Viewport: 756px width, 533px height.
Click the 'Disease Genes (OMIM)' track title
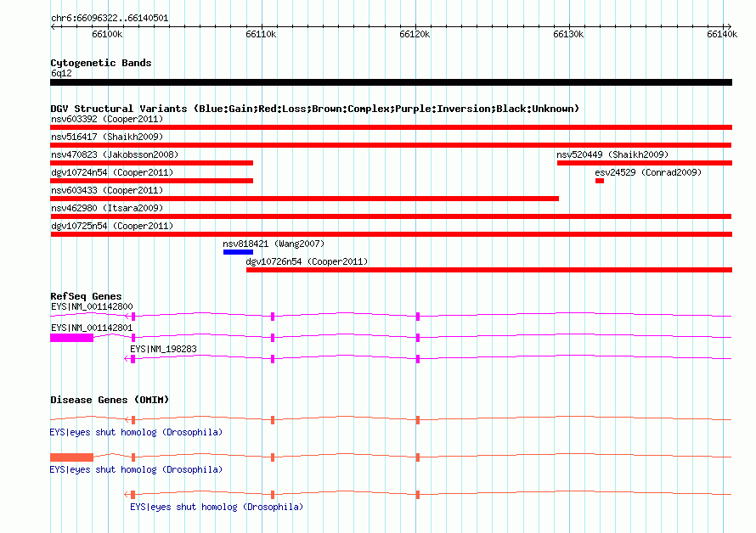pyautogui.click(x=110, y=400)
